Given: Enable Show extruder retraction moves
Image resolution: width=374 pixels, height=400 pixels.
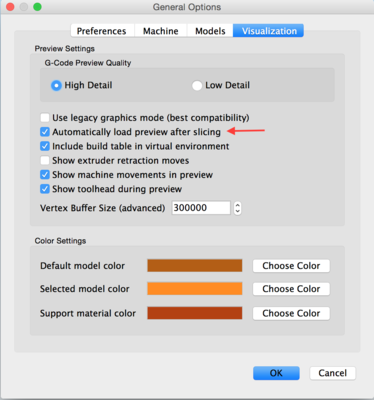Looking at the screenshot, I should pyautogui.click(x=45, y=161).
